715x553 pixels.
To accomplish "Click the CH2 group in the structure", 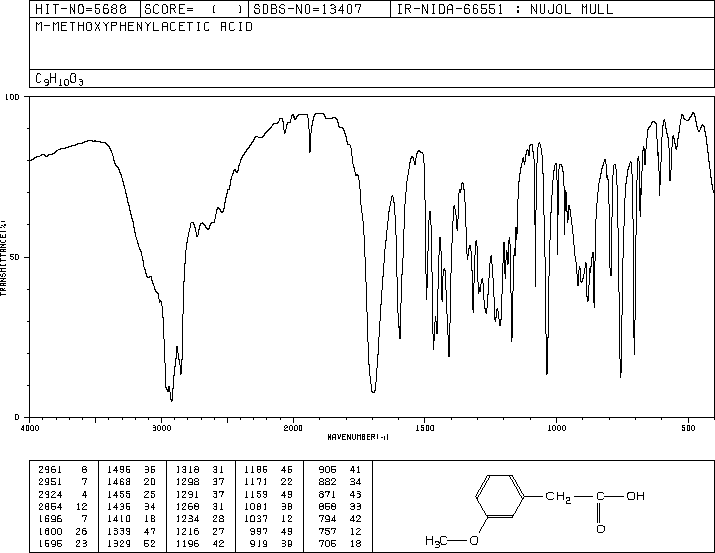I will tap(558, 496).
